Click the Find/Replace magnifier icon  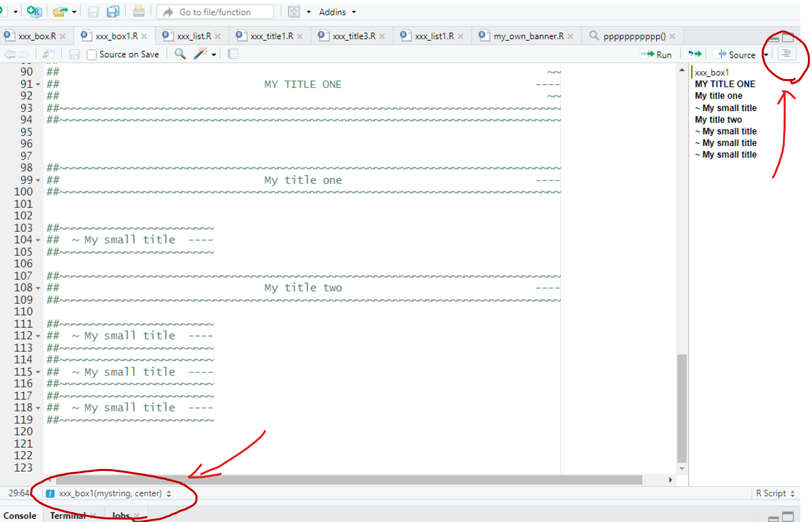[180, 54]
